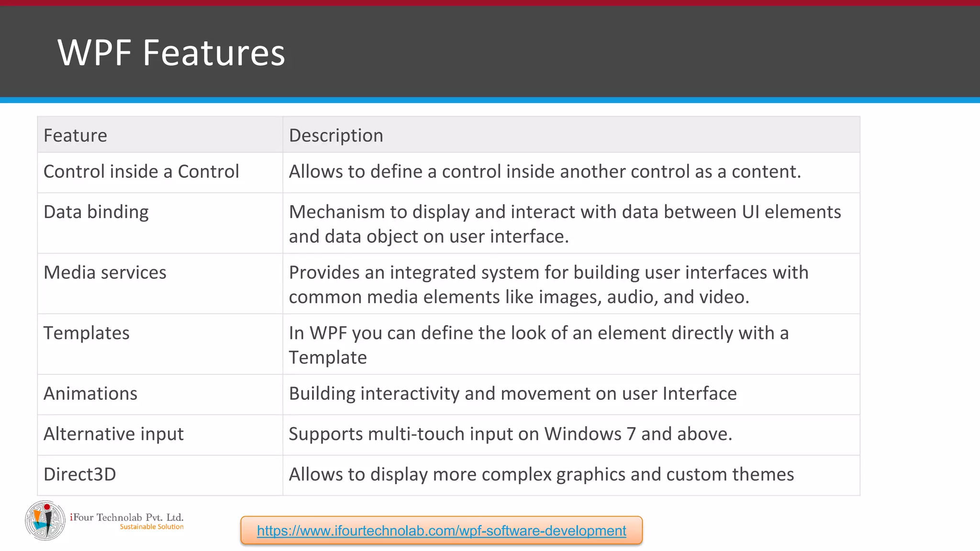The width and height of the screenshot is (980, 551).
Task: Click the WPF Features slide title
Action: pos(171,52)
